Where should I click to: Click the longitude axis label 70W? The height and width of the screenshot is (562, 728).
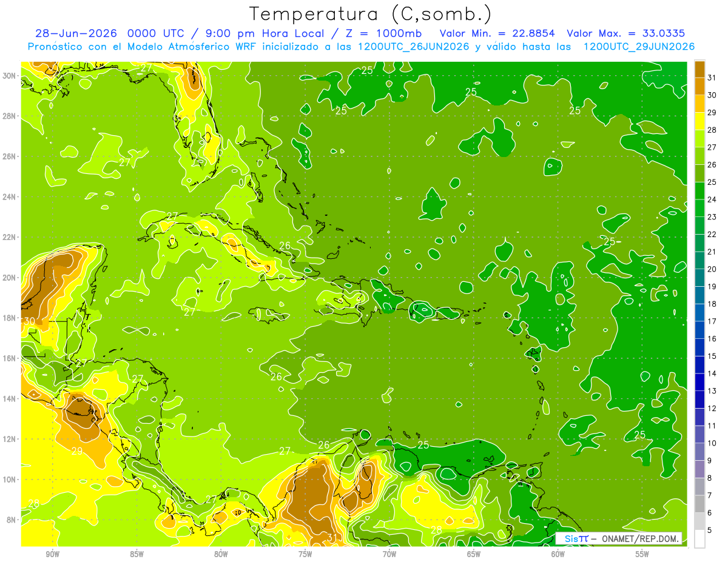point(389,554)
